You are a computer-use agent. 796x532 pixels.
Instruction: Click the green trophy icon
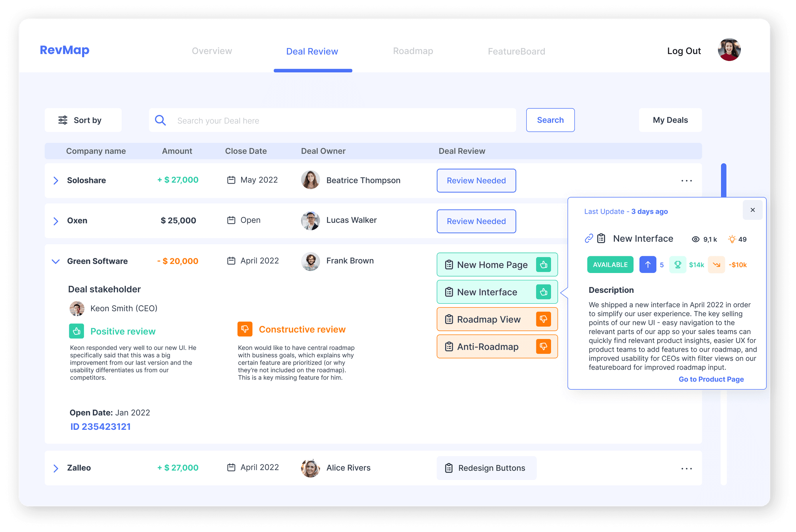[x=677, y=265]
